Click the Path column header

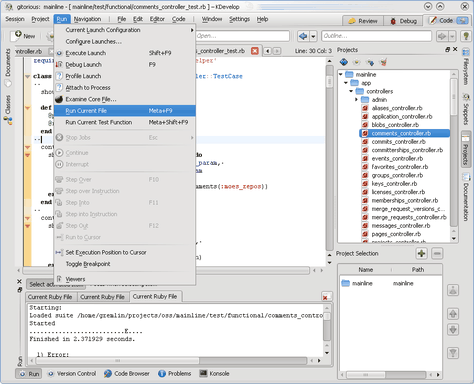(x=418, y=270)
